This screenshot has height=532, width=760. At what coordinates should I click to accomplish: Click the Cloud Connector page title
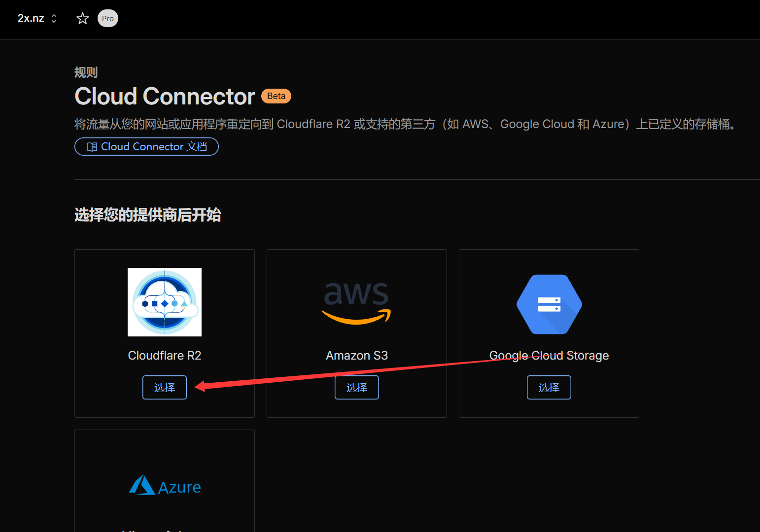[165, 97]
